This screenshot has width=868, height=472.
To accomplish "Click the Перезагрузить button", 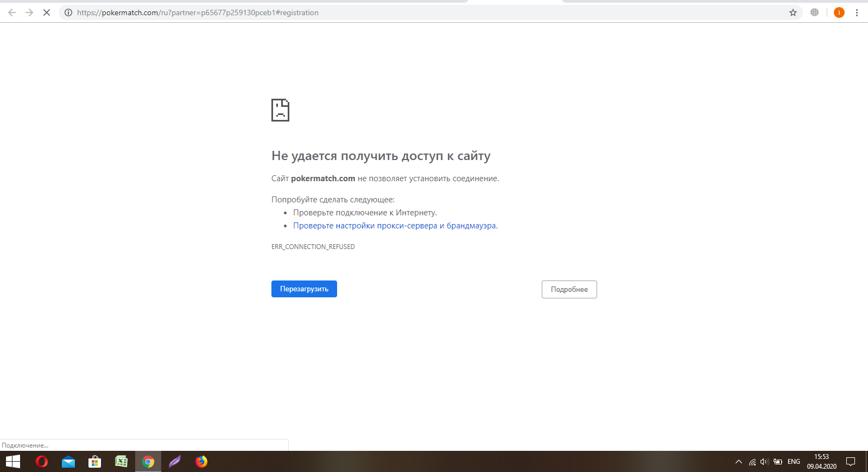I will point(304,289).
